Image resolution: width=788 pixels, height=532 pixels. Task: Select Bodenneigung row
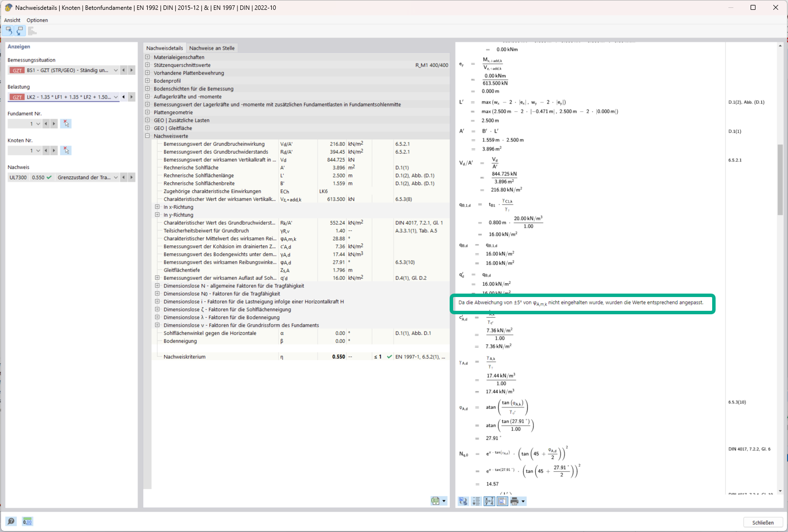pyautogui.click(x=301, y=341)
